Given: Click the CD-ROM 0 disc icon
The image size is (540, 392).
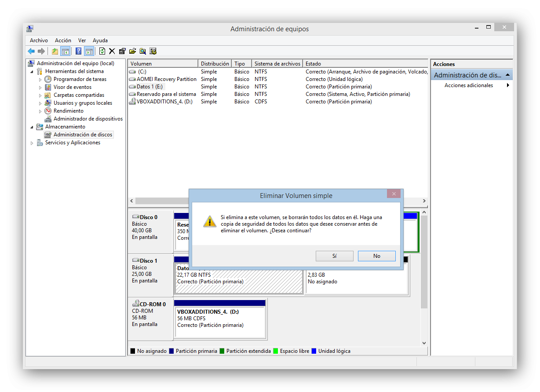Looking at the screenshot, I should pyautogui.click(x=135, y=304).
